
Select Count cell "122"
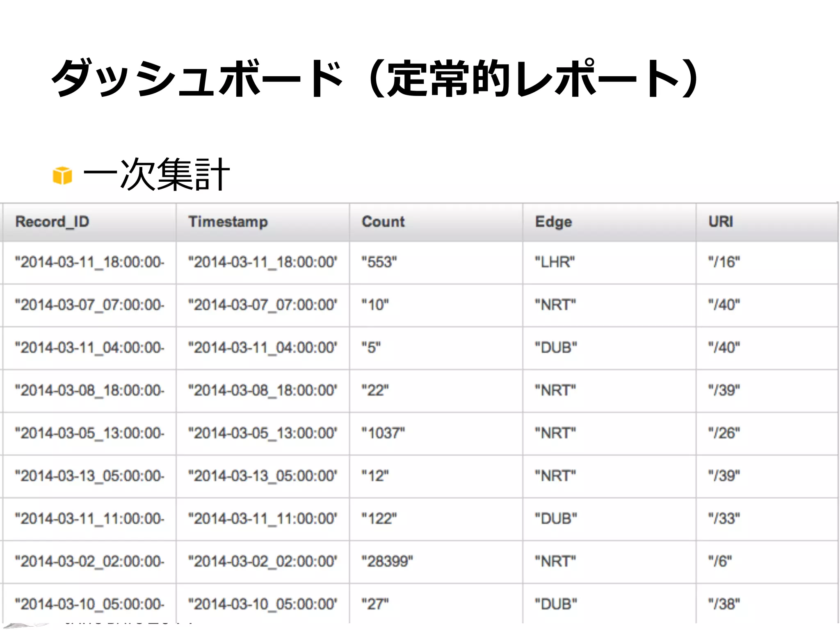(x=436, y=519)
